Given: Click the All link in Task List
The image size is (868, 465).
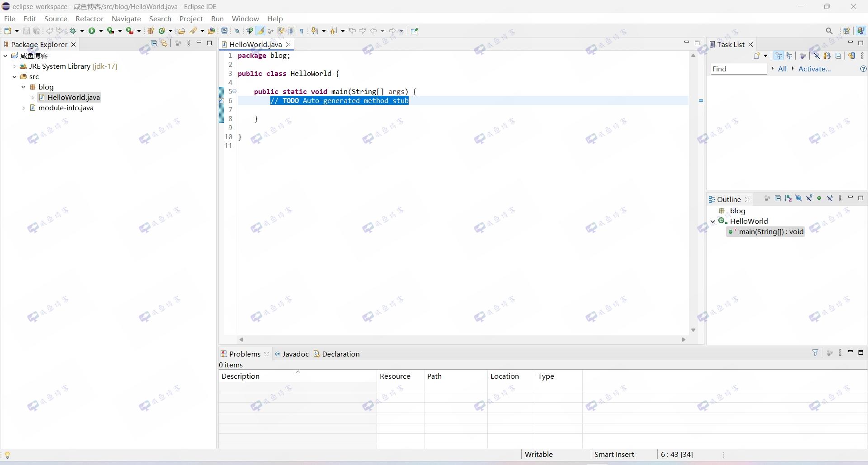Looking at the screenshot, I should 782,69.
